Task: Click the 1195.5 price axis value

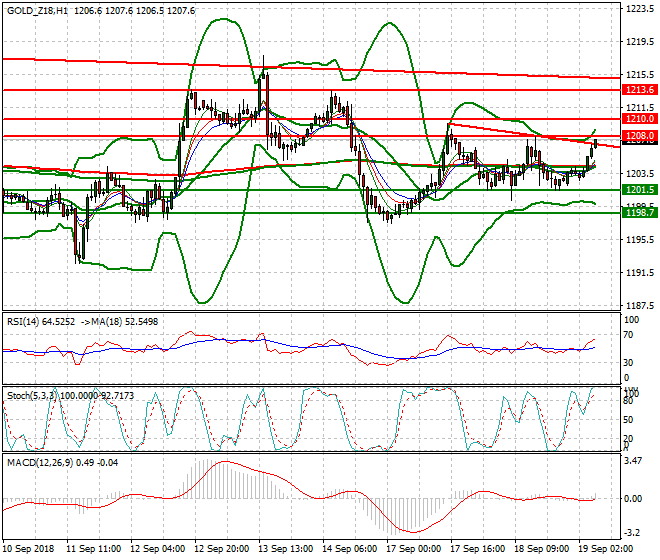Action: (640, 240)
